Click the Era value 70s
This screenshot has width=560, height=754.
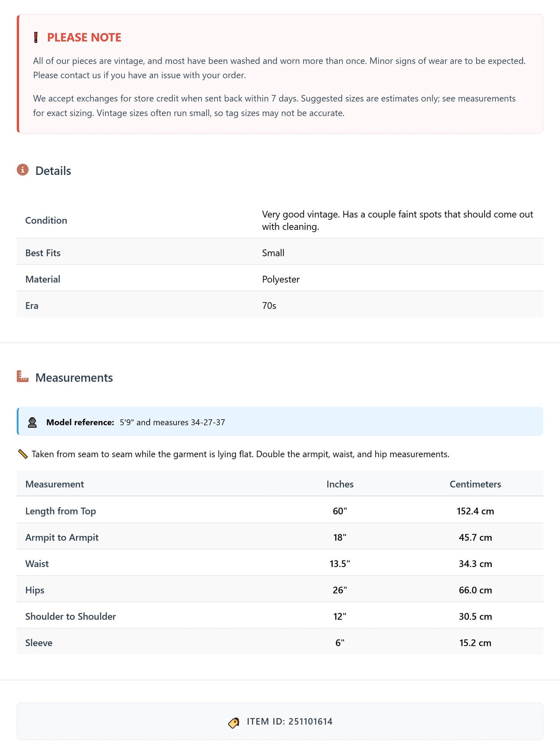(x=269, y=306)
